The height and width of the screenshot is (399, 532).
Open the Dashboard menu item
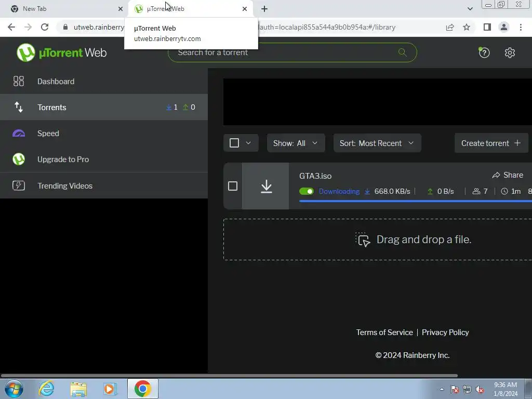[104, 81]
